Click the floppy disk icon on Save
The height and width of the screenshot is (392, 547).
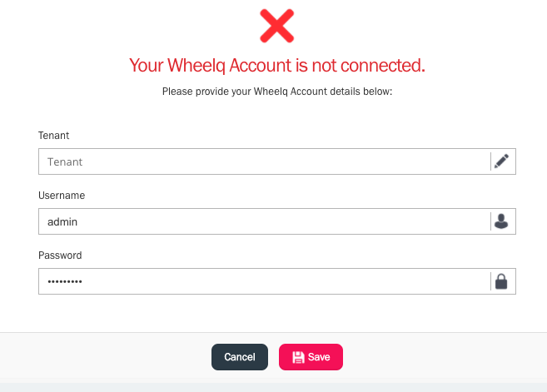tap(298, 357)
